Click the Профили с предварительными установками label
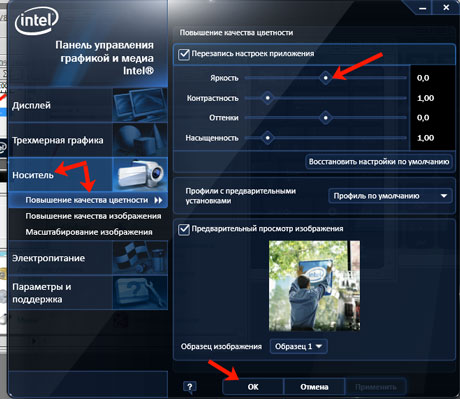Screen dimensions: 460x399 (x=240, y=196)
